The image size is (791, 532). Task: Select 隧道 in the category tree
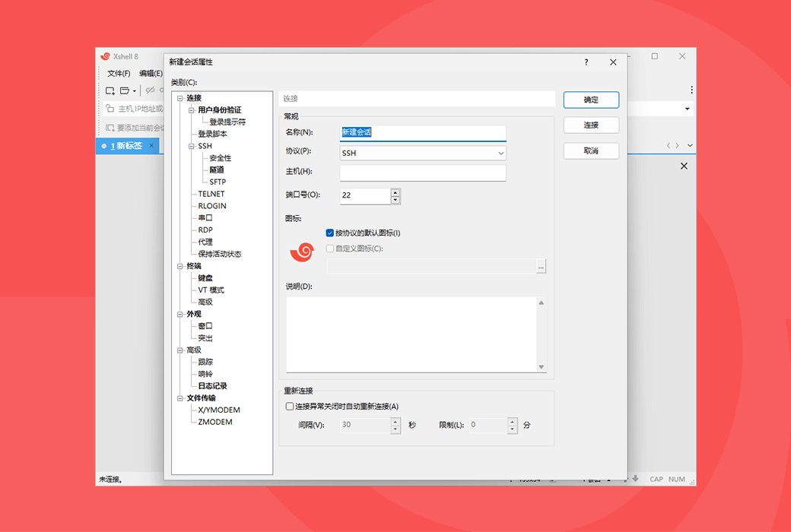[217, 170]
